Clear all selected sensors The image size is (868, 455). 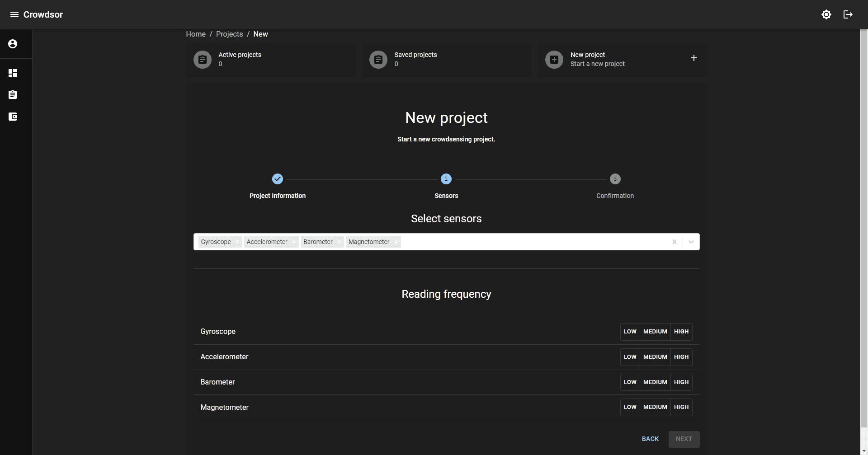click(674, 242)
